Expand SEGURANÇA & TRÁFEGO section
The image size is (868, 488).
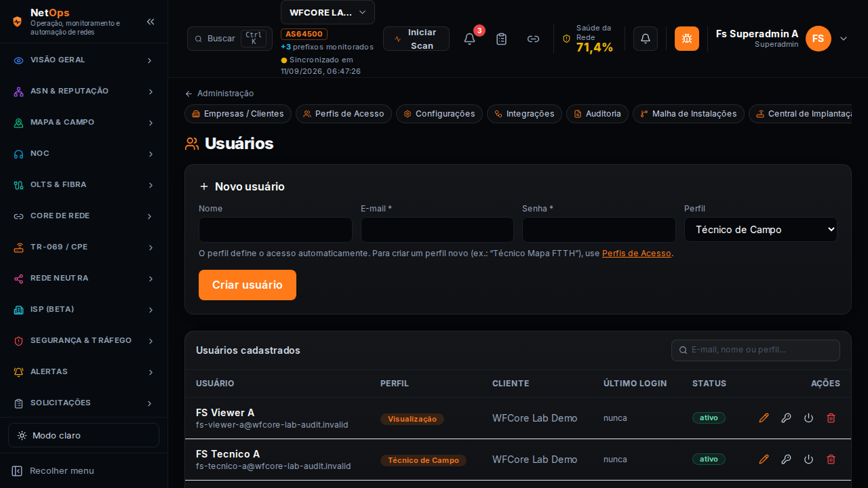point(83,341)
